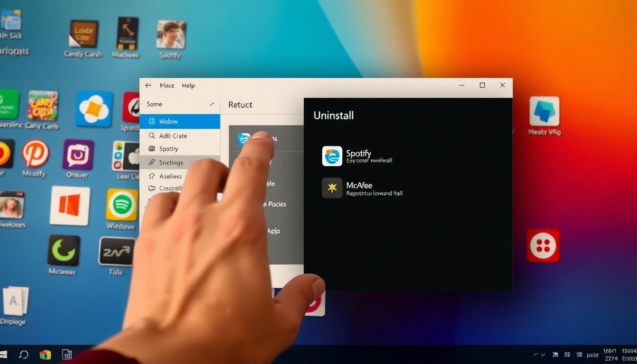Screen dimensions: 637x364
Task: Open the green crescent icon labeled Micwoeas
Action: tap(64, 250)
